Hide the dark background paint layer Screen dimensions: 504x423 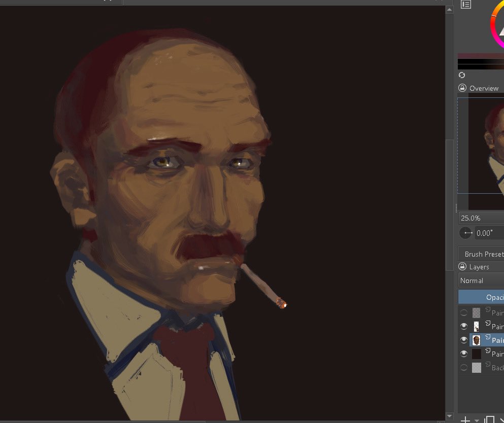click(x=463, y=354)
